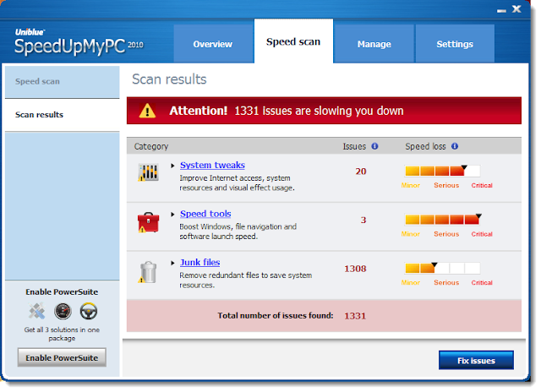Click the PowerSuite wrench tools icon

point(36,311)
